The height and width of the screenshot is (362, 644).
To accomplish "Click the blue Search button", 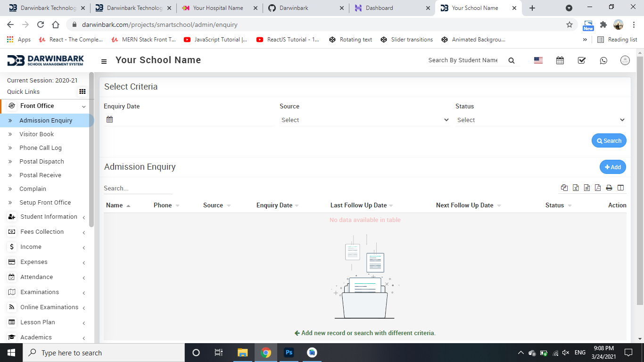I will click(609, 140).
